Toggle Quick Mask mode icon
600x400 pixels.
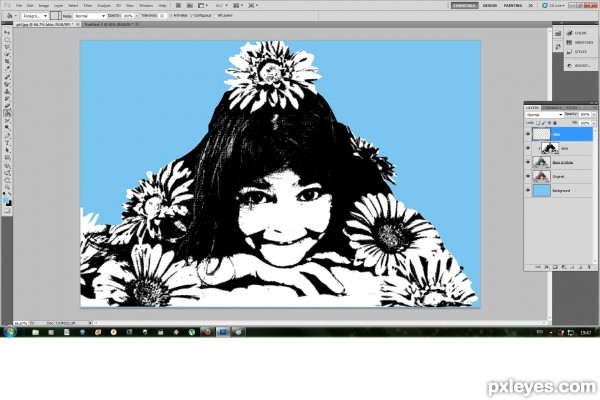(x=7, y=211)
